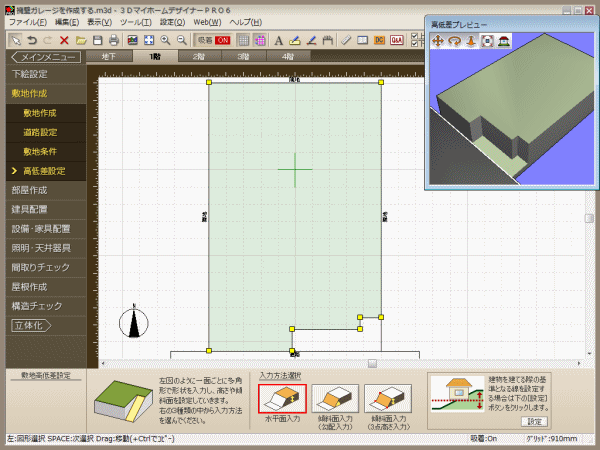The width and height of the screenshot is (600, 450).
Task: Click the 設定 button at bottom right
Action: [533, 421]
